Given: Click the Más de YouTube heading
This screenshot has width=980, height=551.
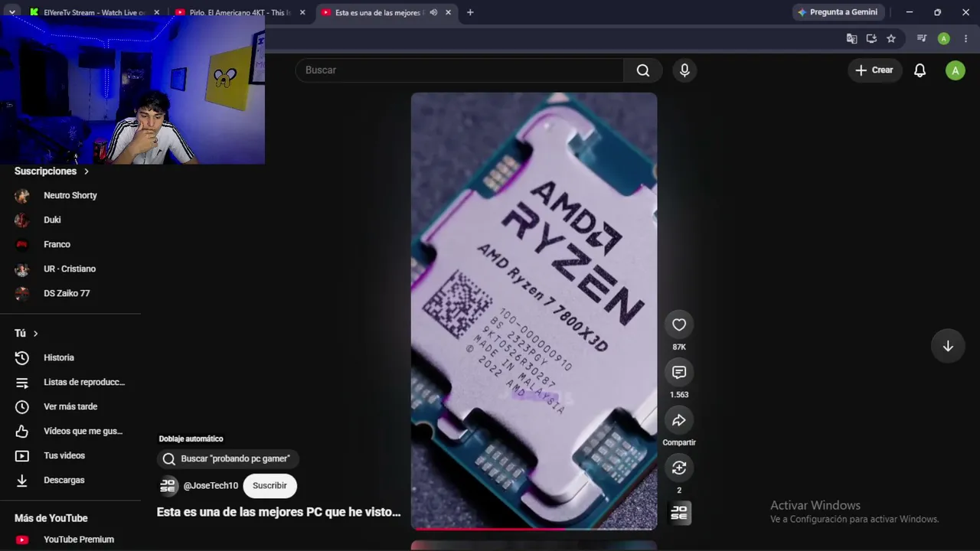Looking at the screenshot, I should 51,518.
